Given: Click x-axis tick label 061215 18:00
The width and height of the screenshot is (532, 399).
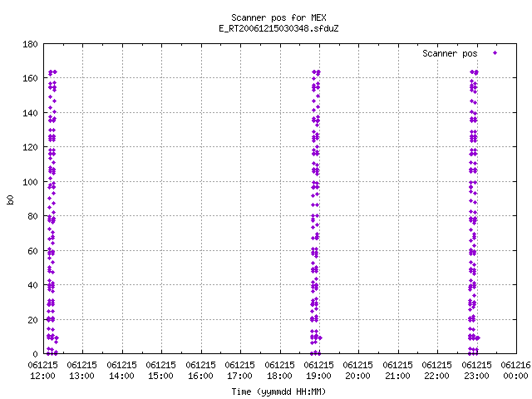Looking at the screenshot, I should [x=279, y=371].
